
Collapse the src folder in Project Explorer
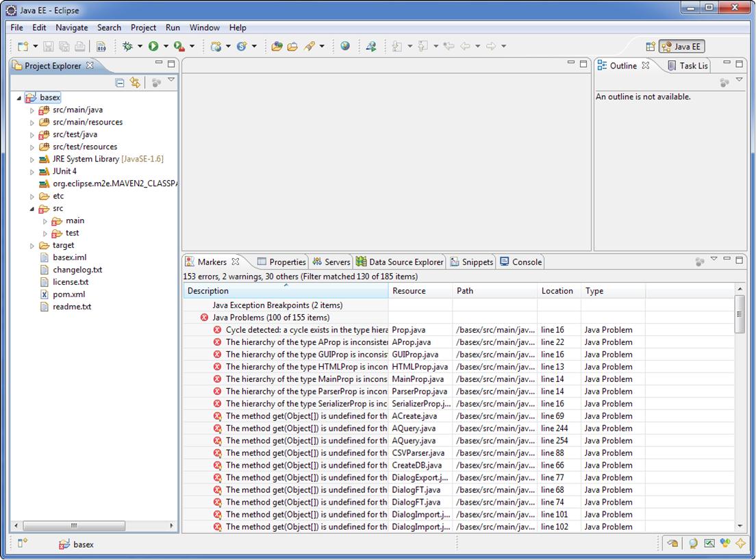point(32,209)
